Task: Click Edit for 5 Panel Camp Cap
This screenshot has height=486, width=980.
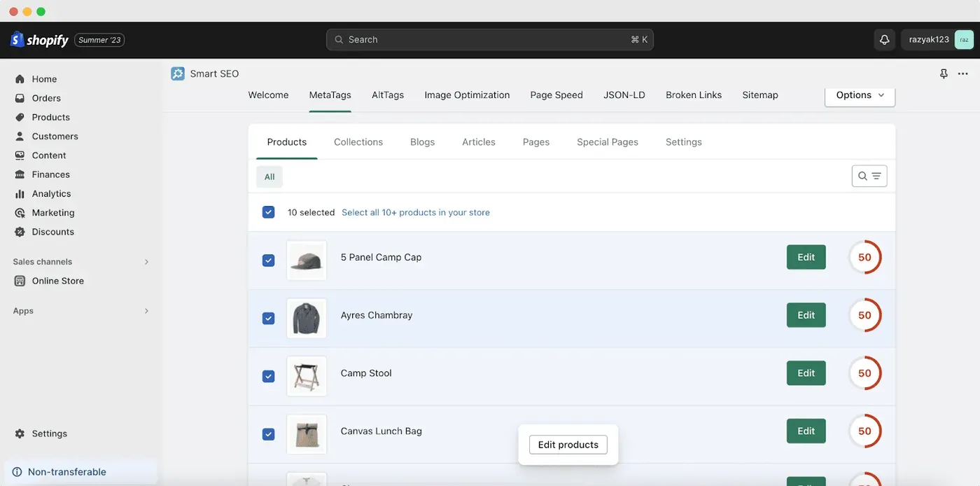Action: click(x=806, y=257)
